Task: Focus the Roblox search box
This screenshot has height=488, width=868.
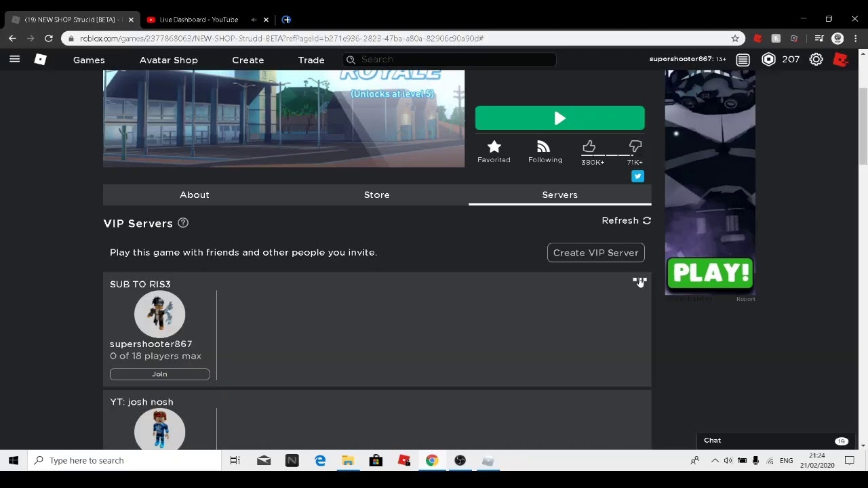Action: (x=450, y=60)
